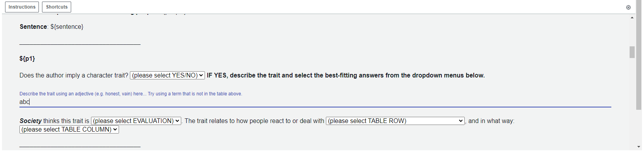Click the inner scrollbar track below the thumb
This screenshot has width=644, height=153.
[632, 101]
